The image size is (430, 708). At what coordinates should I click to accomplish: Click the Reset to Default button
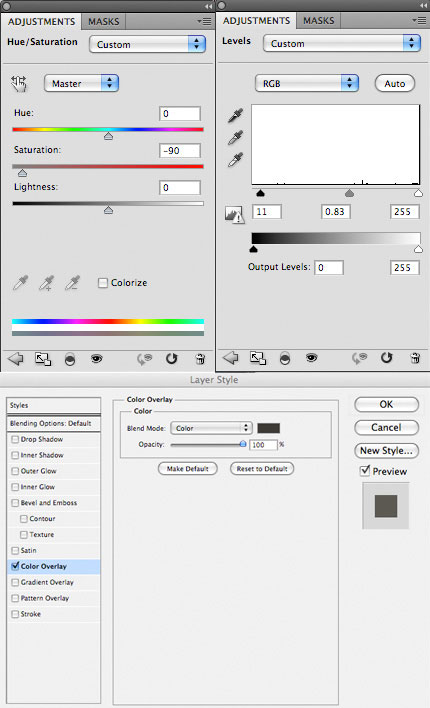262,469
